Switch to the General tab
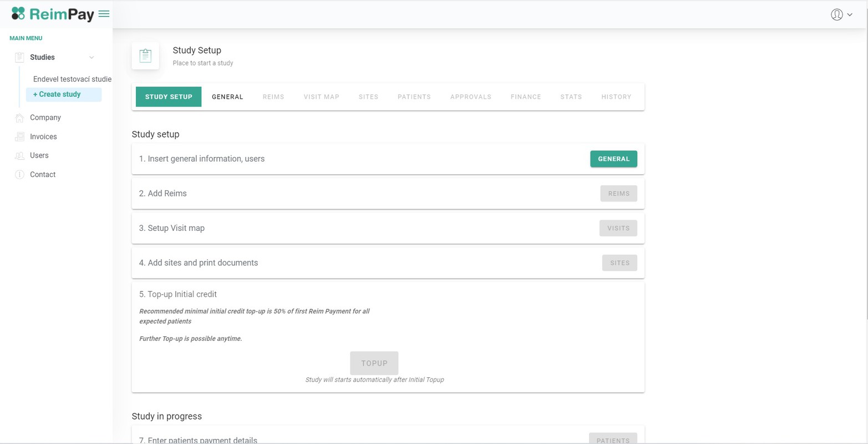The width and height of the screenshot is (868, 444). point(227,97)
